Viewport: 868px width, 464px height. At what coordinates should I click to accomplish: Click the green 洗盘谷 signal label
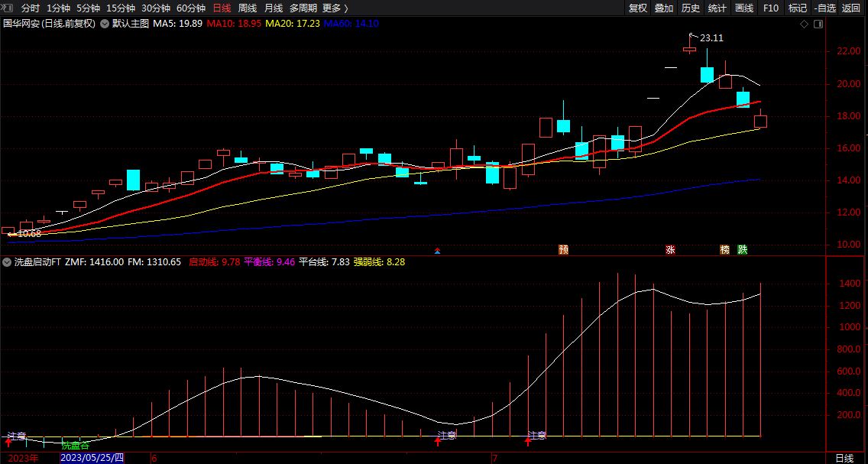[x=76, y=446]
